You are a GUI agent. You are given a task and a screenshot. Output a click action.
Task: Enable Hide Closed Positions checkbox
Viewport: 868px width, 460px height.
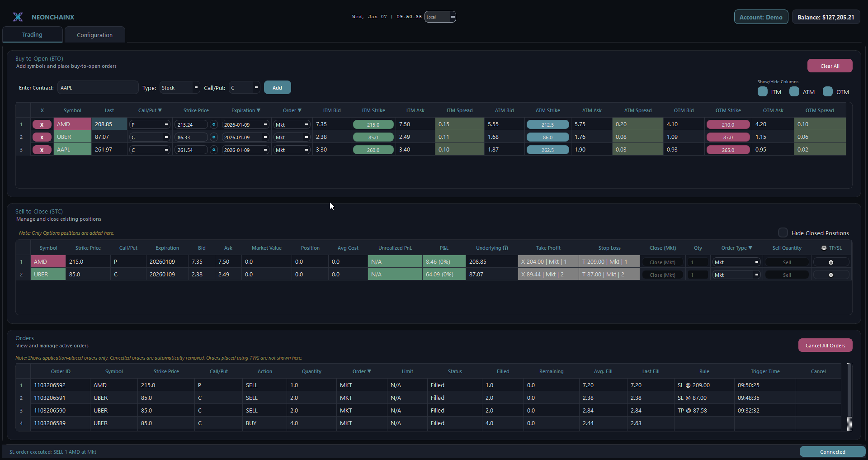click(783, 232)
